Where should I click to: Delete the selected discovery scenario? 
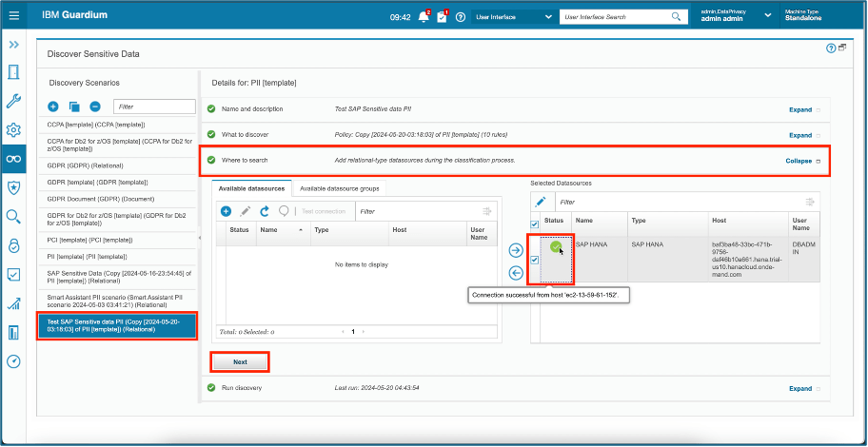(x=95, y=107)
